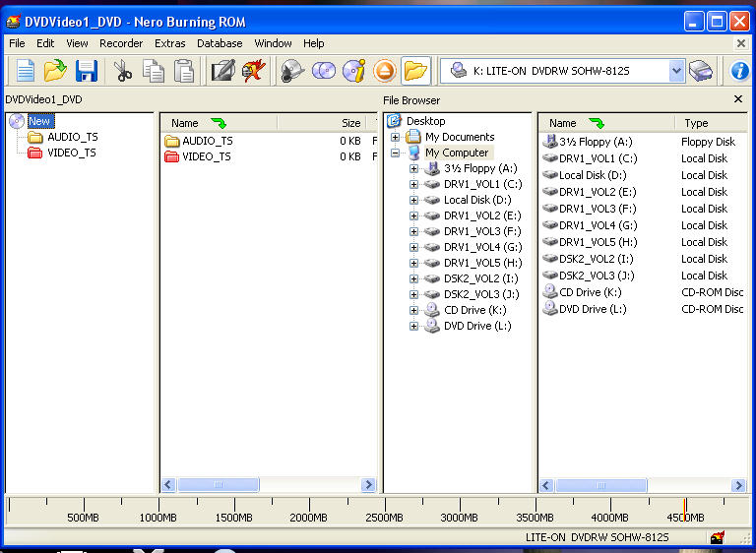756x553 pixels.
Task: Select DRV1_VOL2 (E:) in the tree
Action: 482,215
